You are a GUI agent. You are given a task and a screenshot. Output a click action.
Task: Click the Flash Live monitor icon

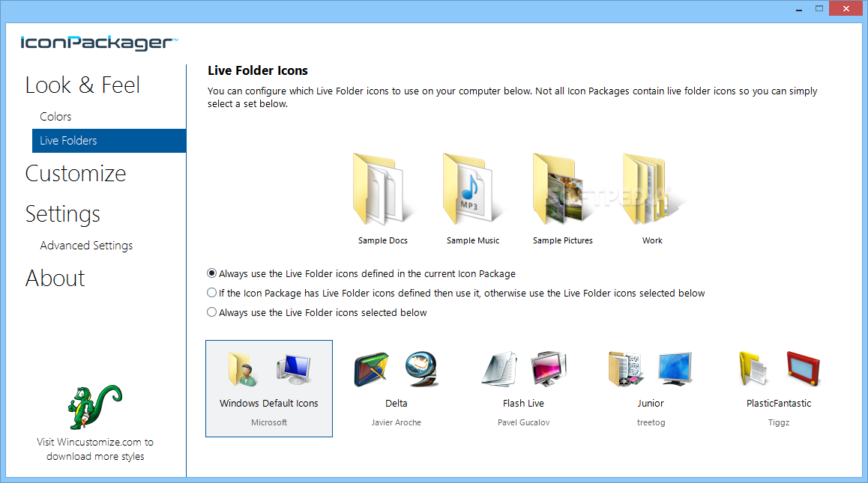[x=549, y=369]
